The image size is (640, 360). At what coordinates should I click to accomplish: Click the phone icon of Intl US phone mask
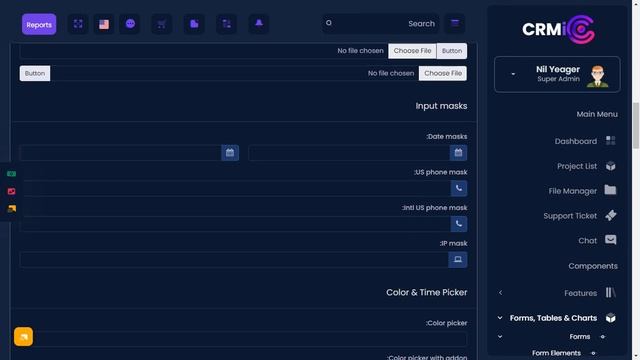[x=459, y=224]
